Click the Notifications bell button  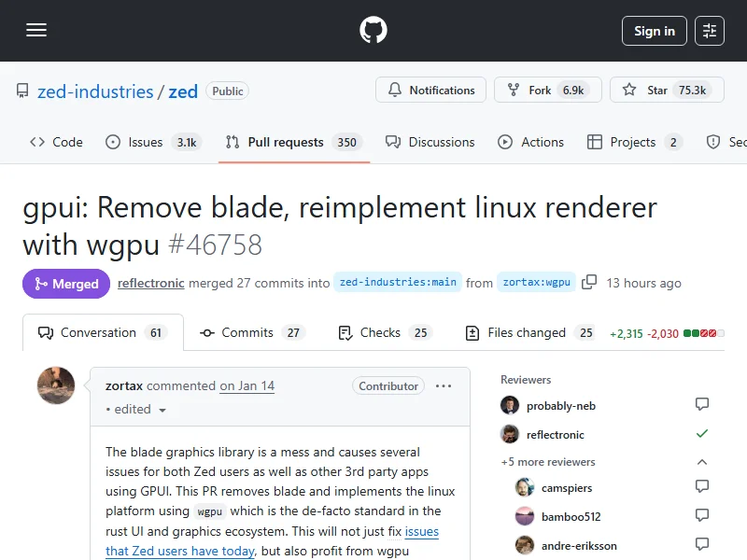[x=430, y=91]
